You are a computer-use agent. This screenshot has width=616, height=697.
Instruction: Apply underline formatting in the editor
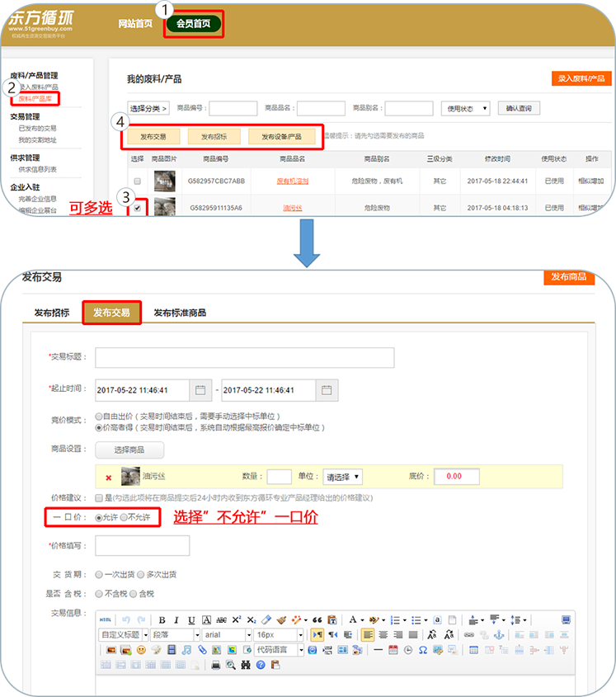click(191, 619)
